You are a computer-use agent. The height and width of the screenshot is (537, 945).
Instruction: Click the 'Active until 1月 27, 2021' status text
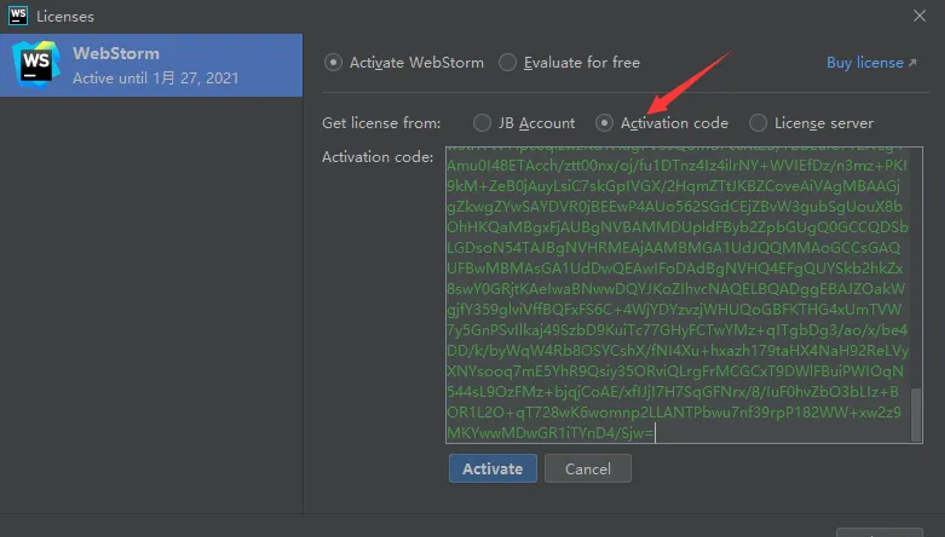pos(155,78)
